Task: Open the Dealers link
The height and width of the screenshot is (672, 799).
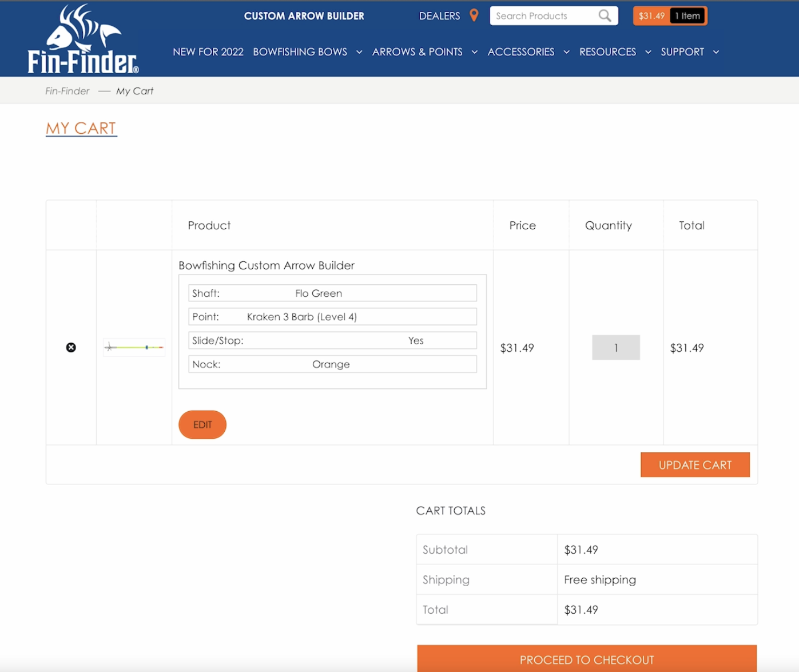Action: [439, 16]
